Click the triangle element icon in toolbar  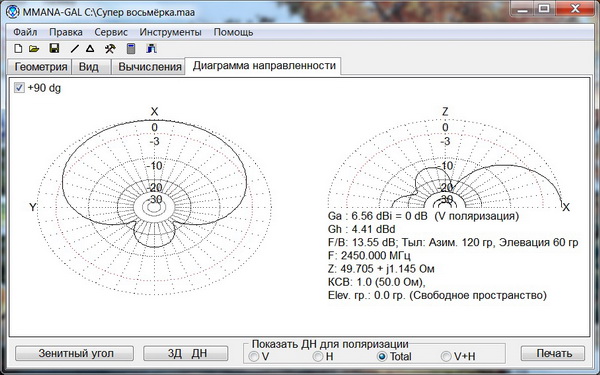point(90,49)
